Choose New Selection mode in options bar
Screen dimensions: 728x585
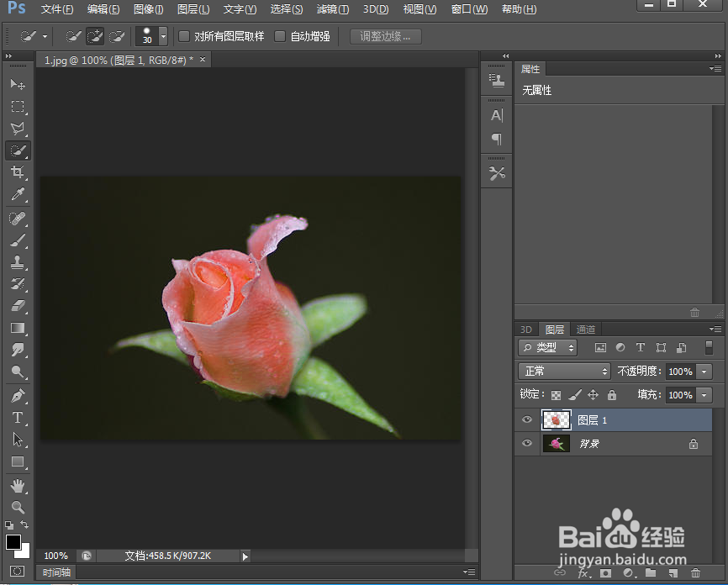coord(73,36)
